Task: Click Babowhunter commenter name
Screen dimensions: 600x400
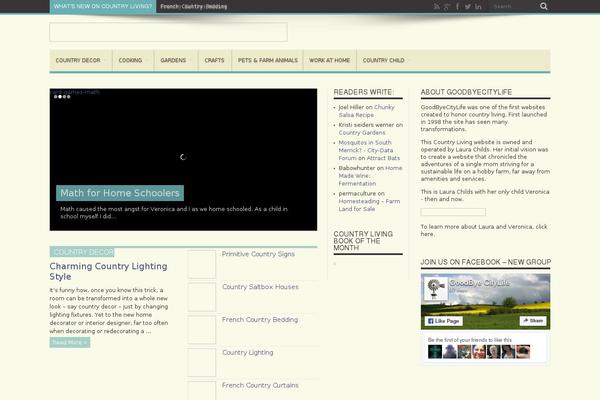Action: point(357,168)
